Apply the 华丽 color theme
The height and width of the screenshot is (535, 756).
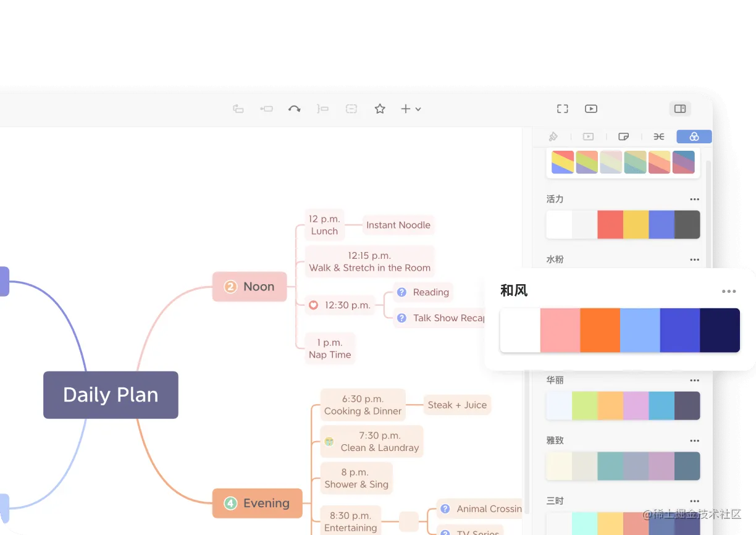623,406
